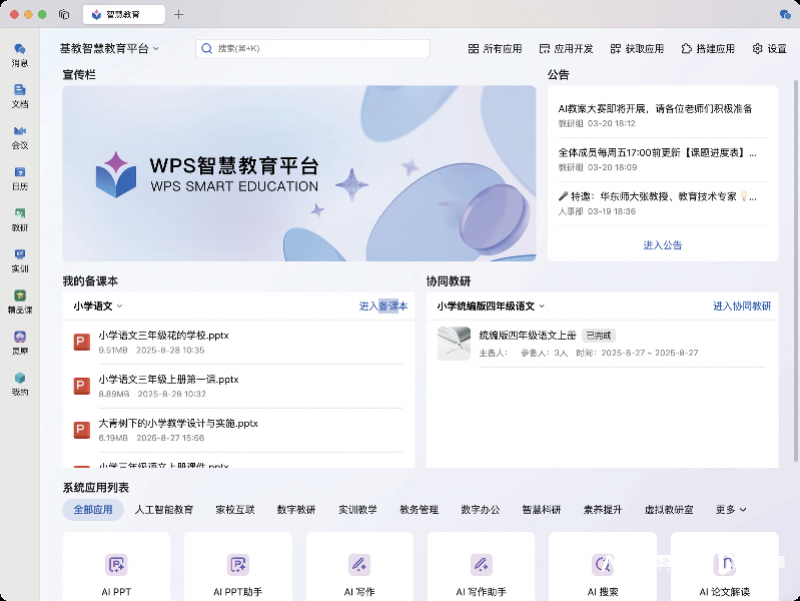Select the 智慧科研 tab
The height and width of the screenshot is (601, 800).
click(x=541, y=510)
